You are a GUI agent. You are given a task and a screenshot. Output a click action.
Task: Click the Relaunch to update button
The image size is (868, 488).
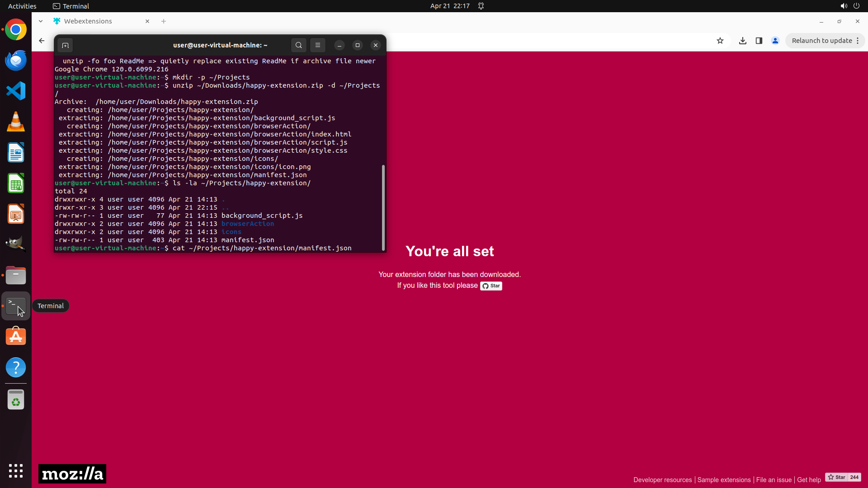point(821,41)
